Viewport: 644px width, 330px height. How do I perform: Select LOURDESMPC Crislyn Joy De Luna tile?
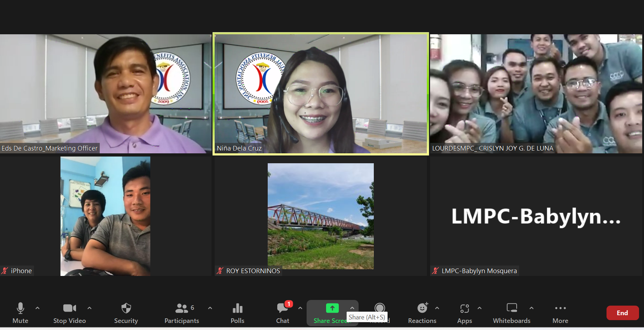(x=536, y=94)
